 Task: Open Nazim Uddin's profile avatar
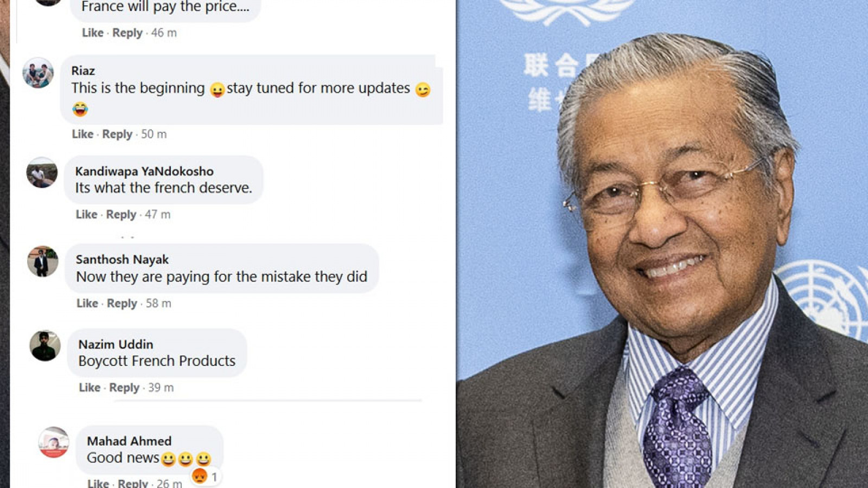click(x=45, y=345)
